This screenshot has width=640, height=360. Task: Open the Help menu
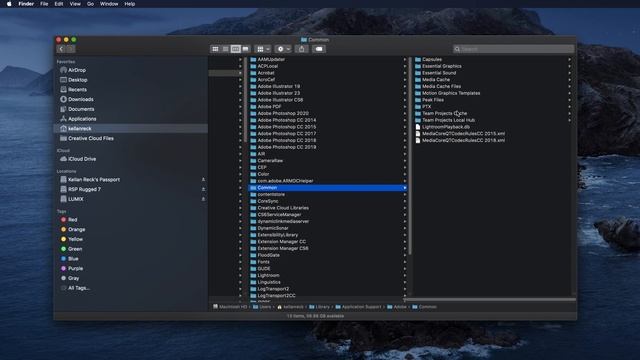pos(130,4)
